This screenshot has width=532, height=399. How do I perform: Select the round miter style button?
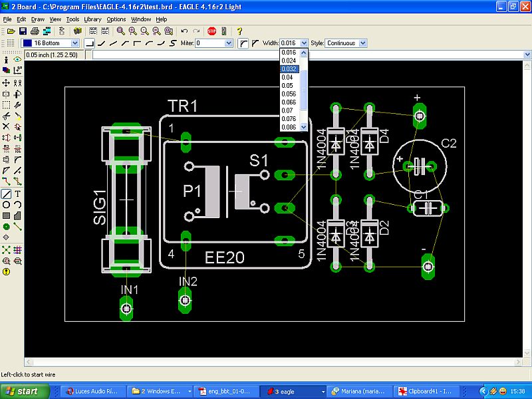point(243,43)
